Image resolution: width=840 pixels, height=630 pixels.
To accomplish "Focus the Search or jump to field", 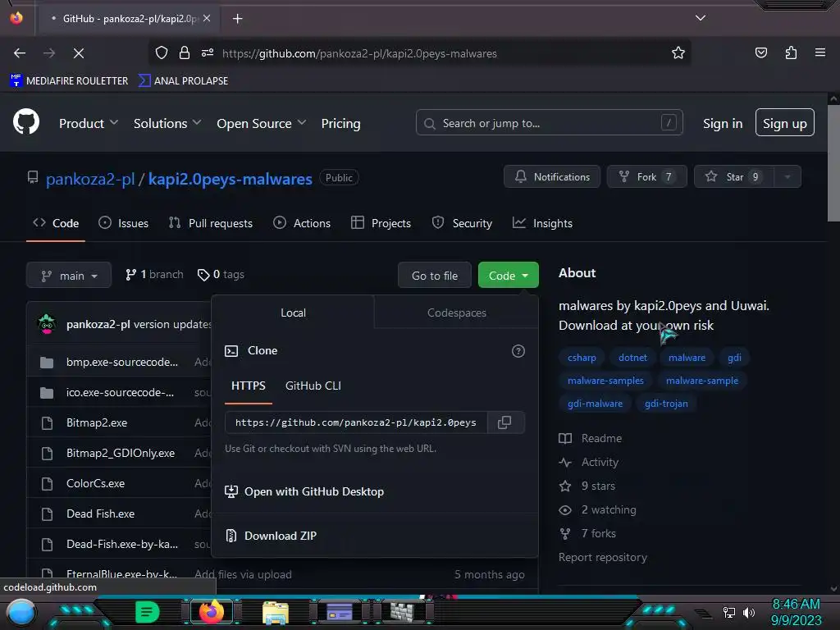I will point(549,123).
